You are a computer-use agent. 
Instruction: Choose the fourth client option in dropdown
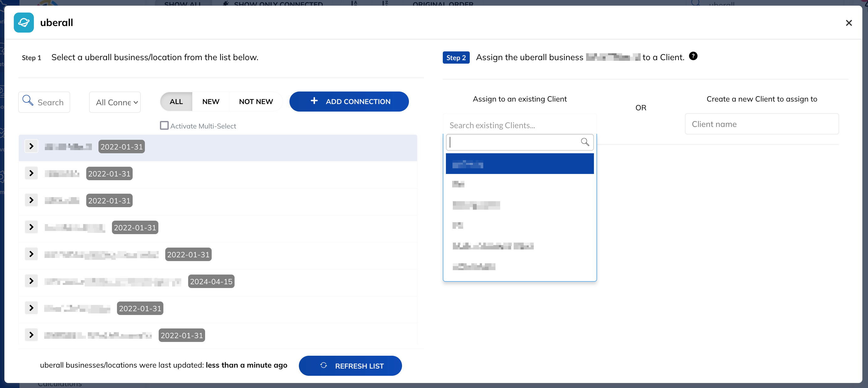click(x=520, y=225)
